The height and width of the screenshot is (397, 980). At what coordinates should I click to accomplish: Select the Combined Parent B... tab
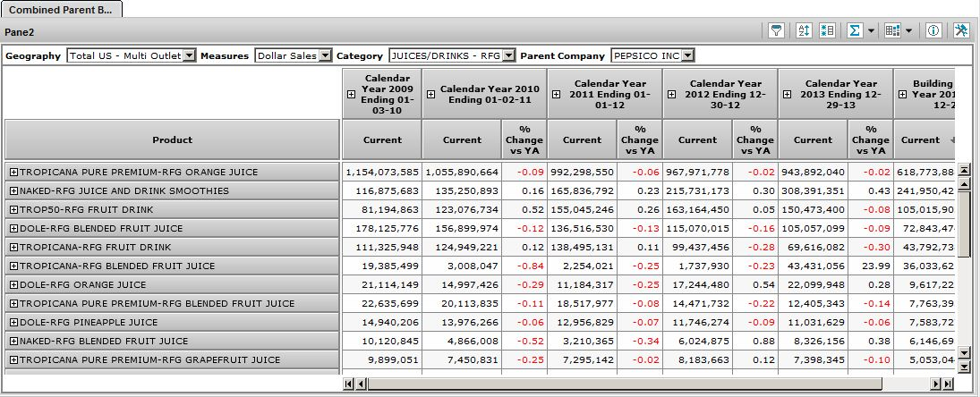60,8
